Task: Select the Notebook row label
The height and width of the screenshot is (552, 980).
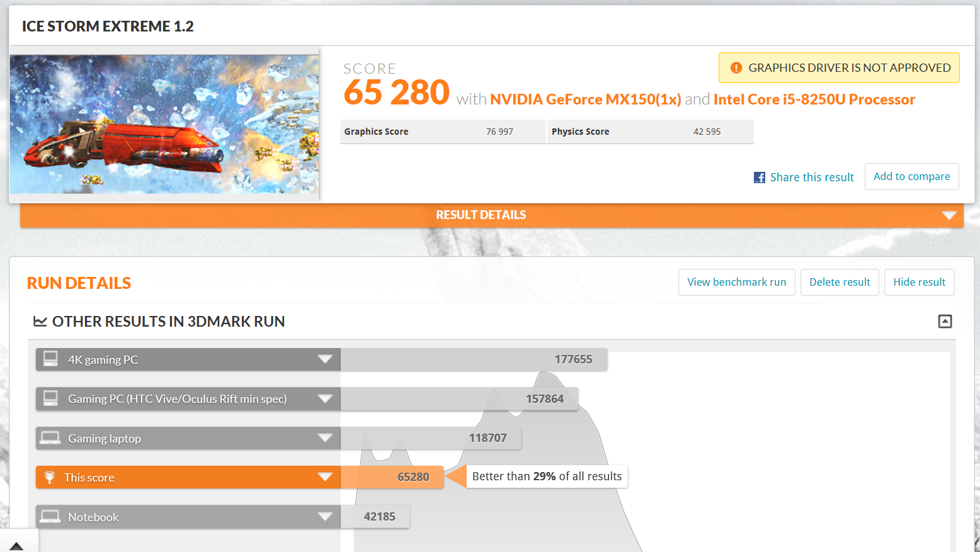Action: (93, 517)
